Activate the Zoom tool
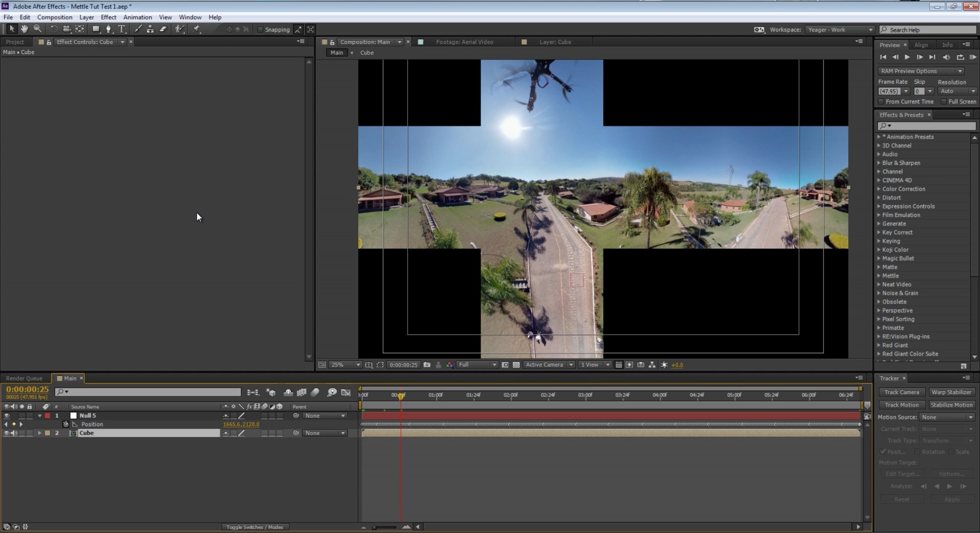Image resolution: width=980 pixels, height=533 pixels. (x=38, y=29)
